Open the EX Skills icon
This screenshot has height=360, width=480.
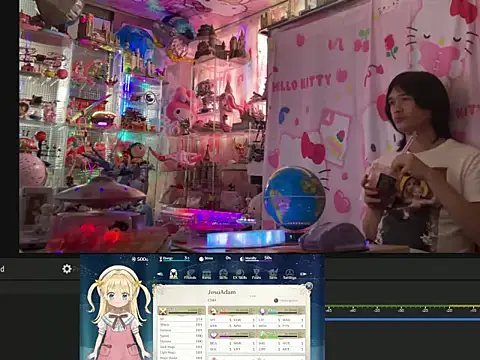(x=240, y=274)
